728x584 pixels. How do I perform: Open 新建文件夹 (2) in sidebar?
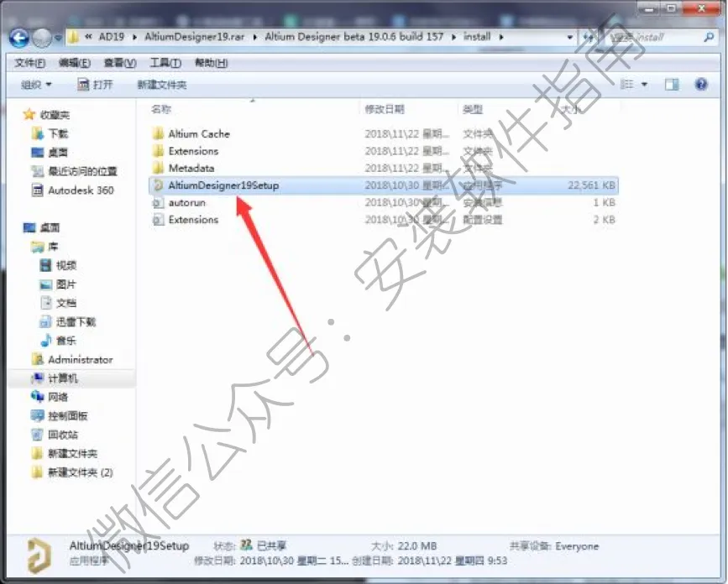(x=81, y=472)
